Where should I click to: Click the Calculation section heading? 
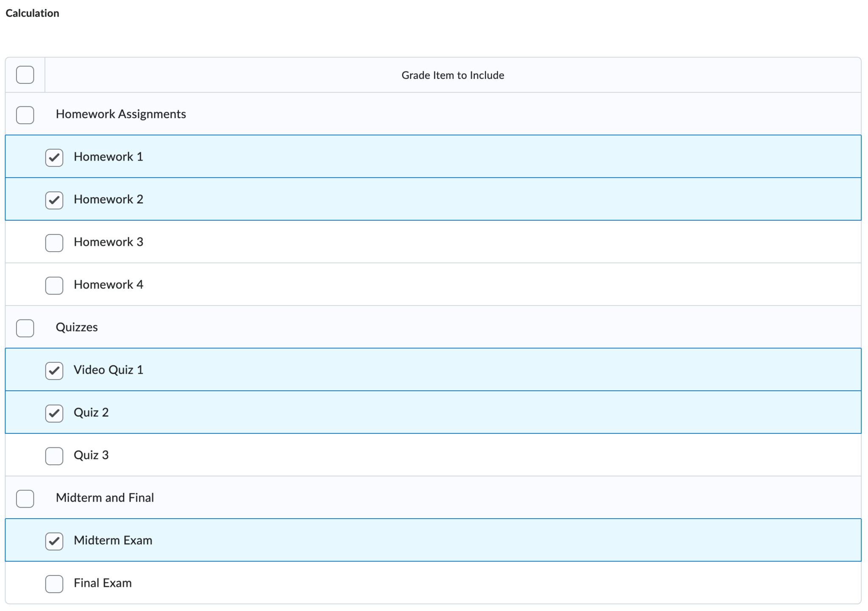tap(32, 13)
